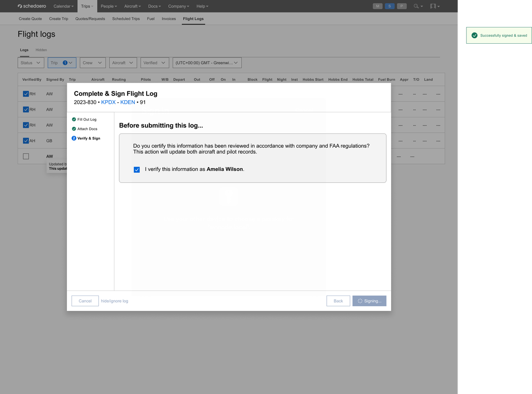Check the empty verified checkbox in the last row
This screenshot has height=394, width=532.
click(x=26, y=156)
